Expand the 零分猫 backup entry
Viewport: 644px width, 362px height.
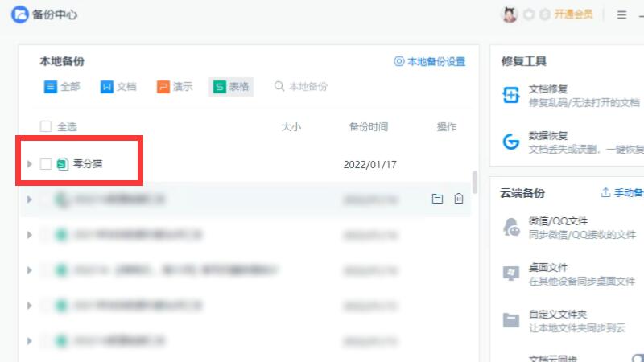point(30,164)
